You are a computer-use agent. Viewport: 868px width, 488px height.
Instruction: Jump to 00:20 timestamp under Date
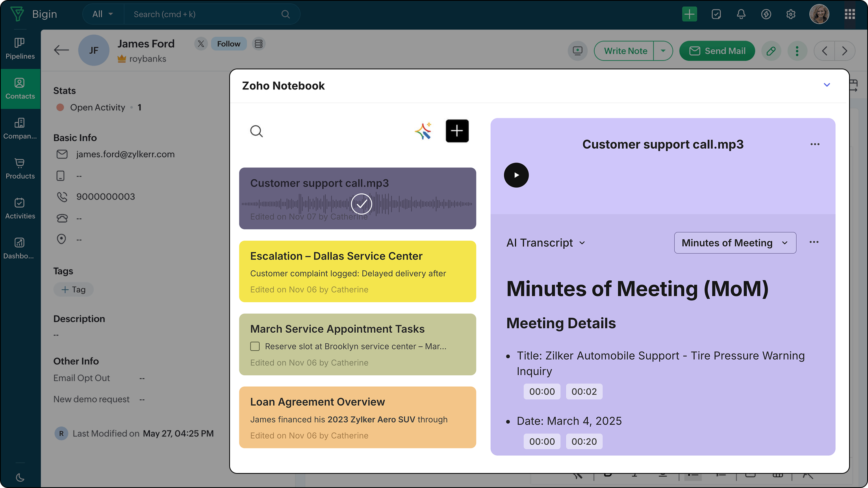click(584, 441)
